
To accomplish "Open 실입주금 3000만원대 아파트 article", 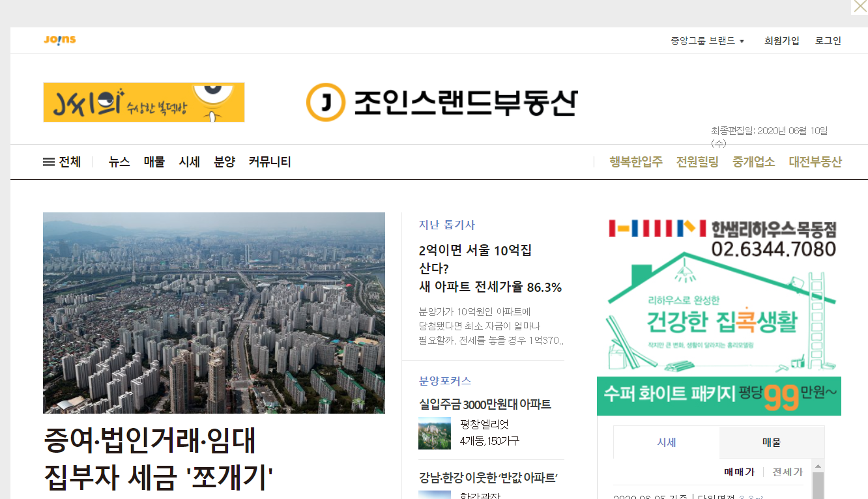I will [485, 405].
